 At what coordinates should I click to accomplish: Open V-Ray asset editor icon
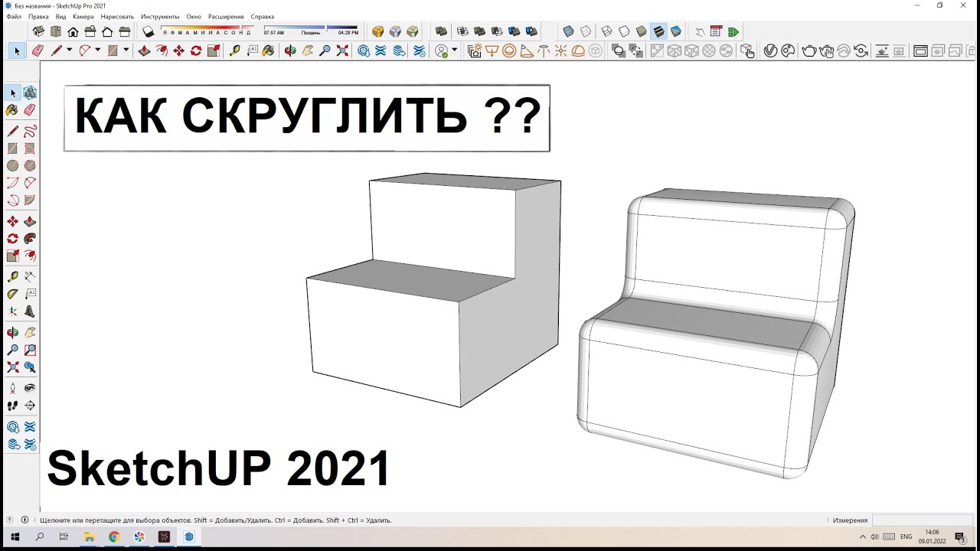tap(770, 51)
